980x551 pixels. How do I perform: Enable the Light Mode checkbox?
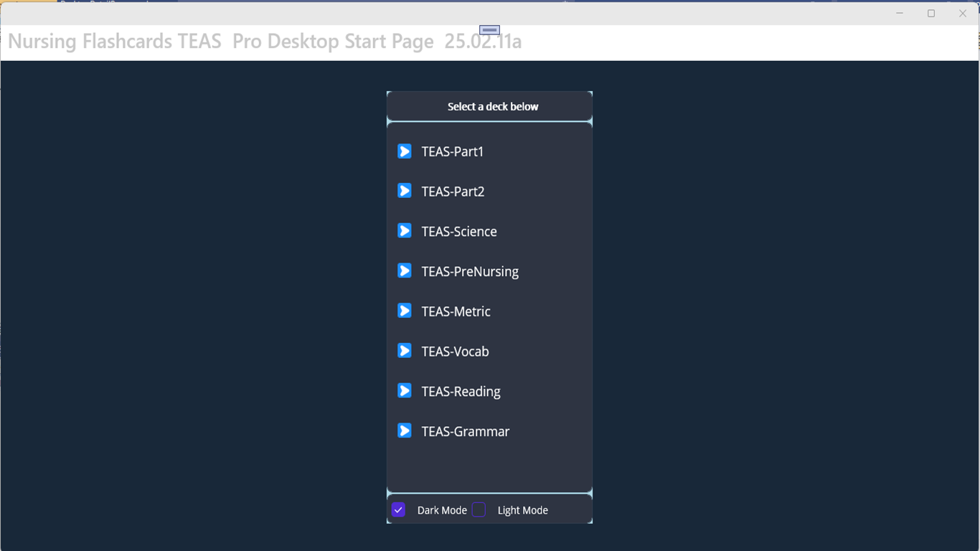479,509
